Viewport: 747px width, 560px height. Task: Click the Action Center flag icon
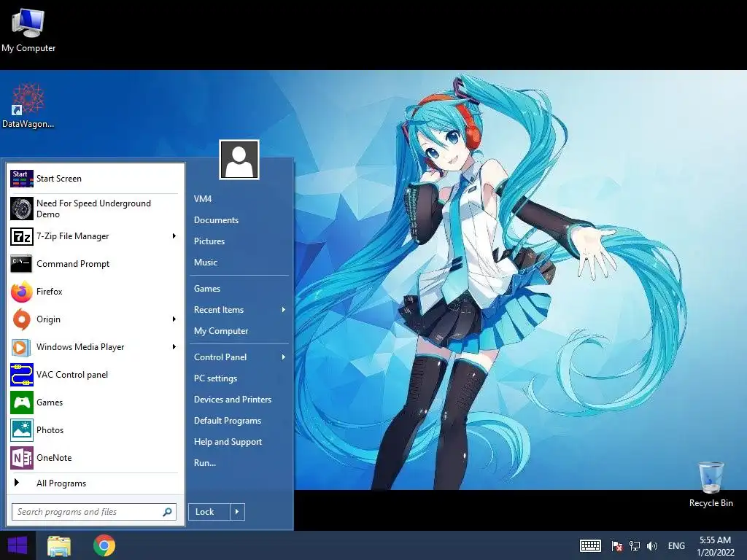pyautogui.click(x=617, y=545)
